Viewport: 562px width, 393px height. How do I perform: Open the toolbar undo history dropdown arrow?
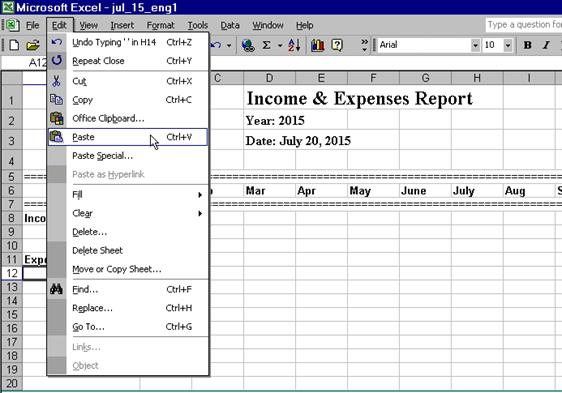(229, 46)
